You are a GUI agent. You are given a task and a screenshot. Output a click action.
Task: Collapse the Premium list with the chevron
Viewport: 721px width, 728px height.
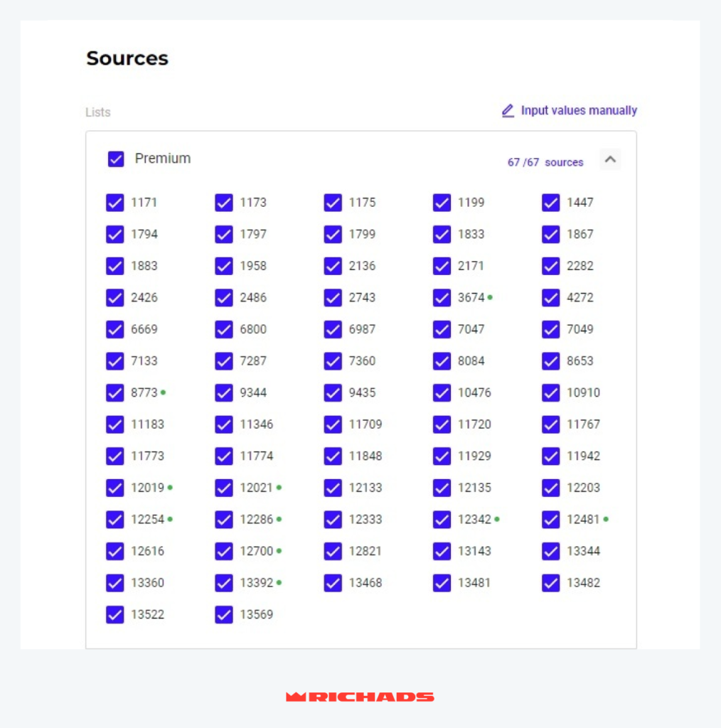pyautogui.click(x=609, y=159)
